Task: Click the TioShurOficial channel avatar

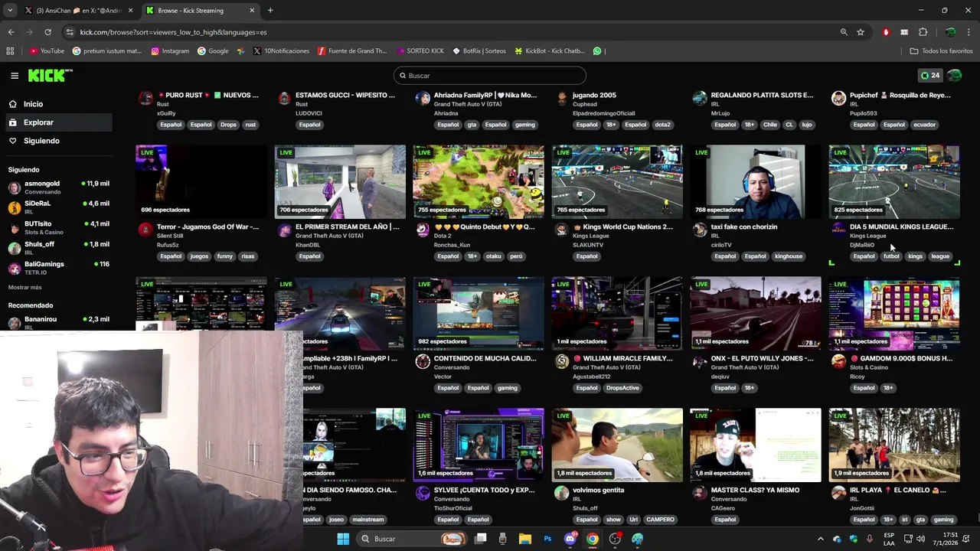Action: coord(423,493)
